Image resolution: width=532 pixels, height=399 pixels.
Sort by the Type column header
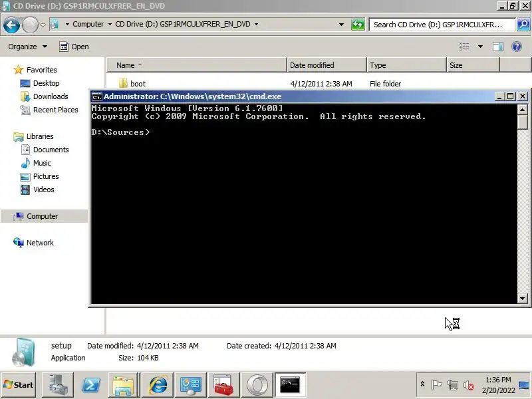tap(406, 65)
